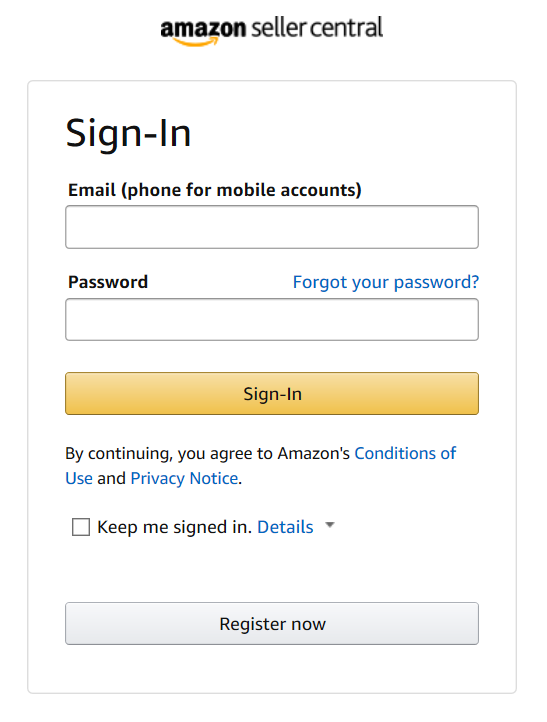This screenshot has height=722, width=547.
Task: Click the bold amazon wordmark
Action: click(x=203, y=29)
